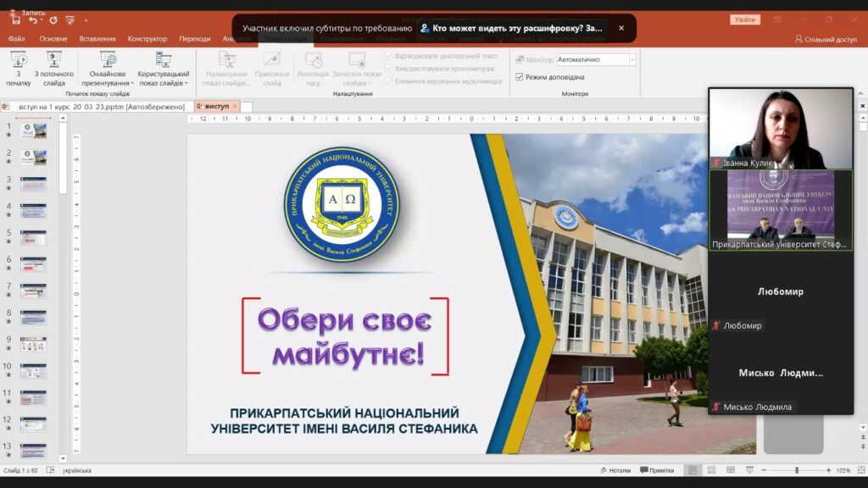Click the Undo arrow in quick access toolbar
Viewport: 868px width, 488px height.
click(33, 19)
